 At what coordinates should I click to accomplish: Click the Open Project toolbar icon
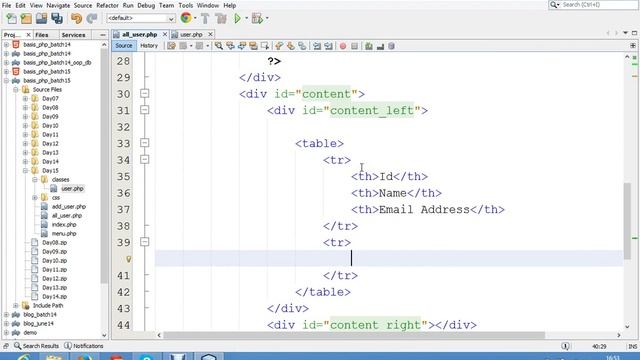click(x=41, y=18)
